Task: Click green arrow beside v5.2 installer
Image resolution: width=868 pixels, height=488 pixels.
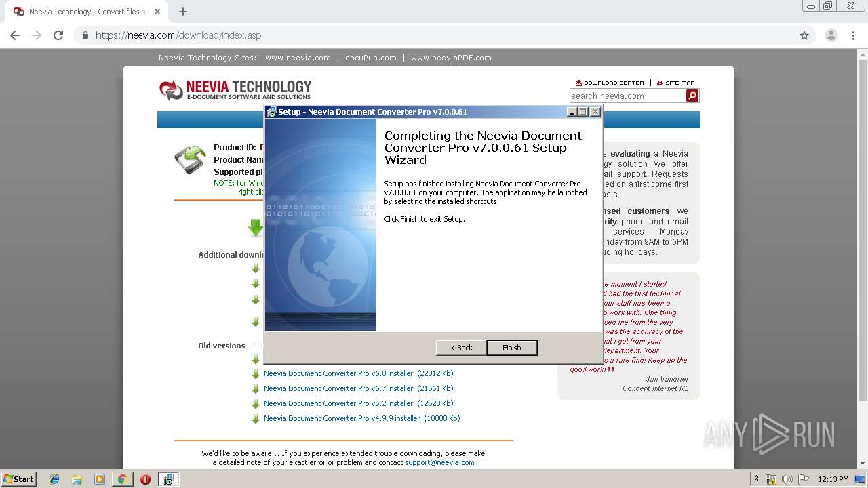Action: point(256,404)
